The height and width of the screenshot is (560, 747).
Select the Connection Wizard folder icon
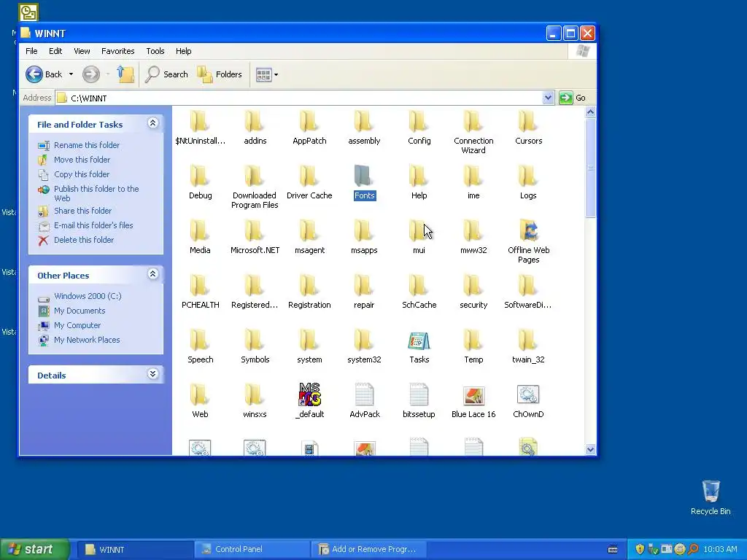click(473, 121)
